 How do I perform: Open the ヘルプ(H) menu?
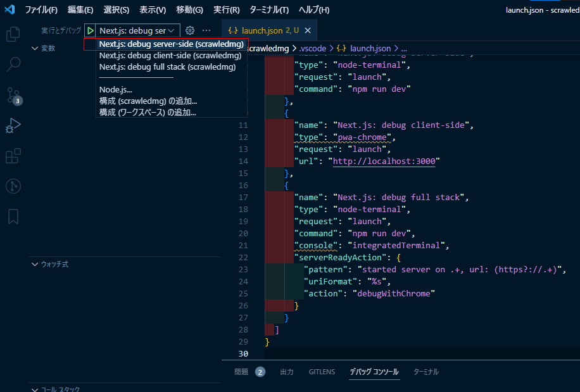[x=313, y=10]
